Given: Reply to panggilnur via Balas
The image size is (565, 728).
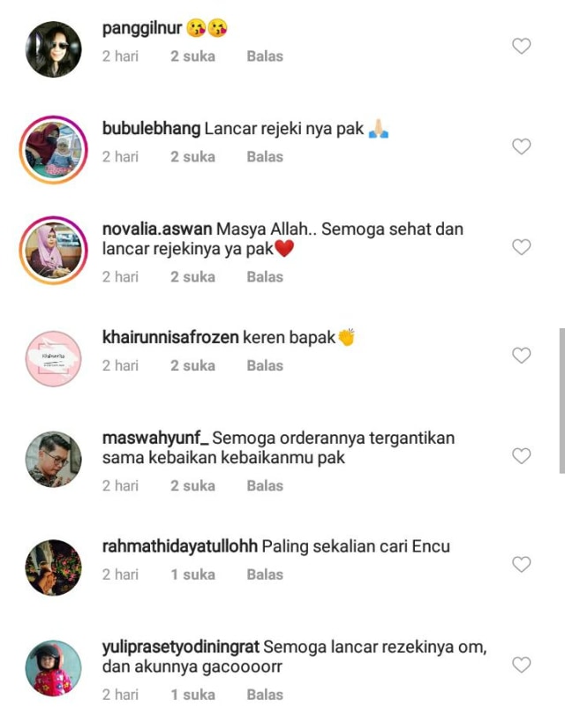Looking at the screenshot, I should (x=265, y=56).
